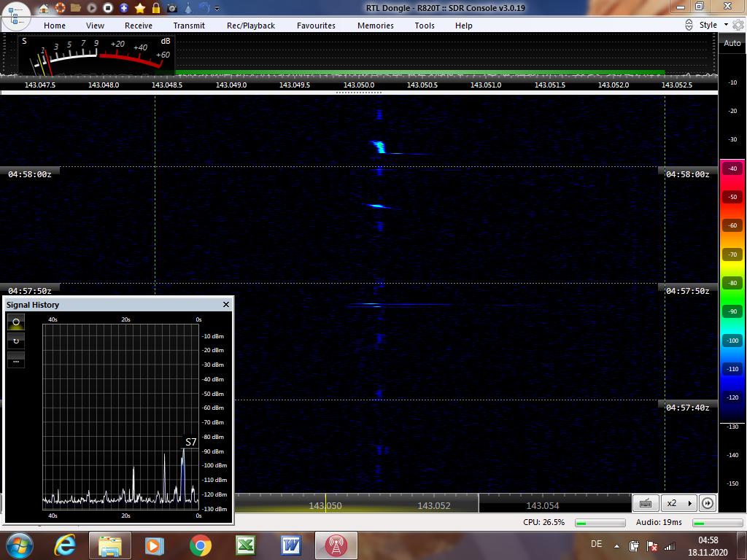Open the Memories ribbon tab
This screenshot has width=747, height=560.
coord(376,26)
